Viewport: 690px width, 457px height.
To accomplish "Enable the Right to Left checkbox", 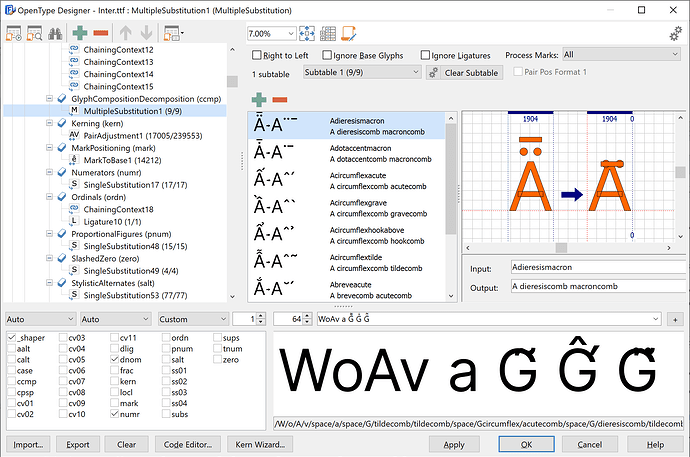I will pyautogui.click(x=256, y=55).
